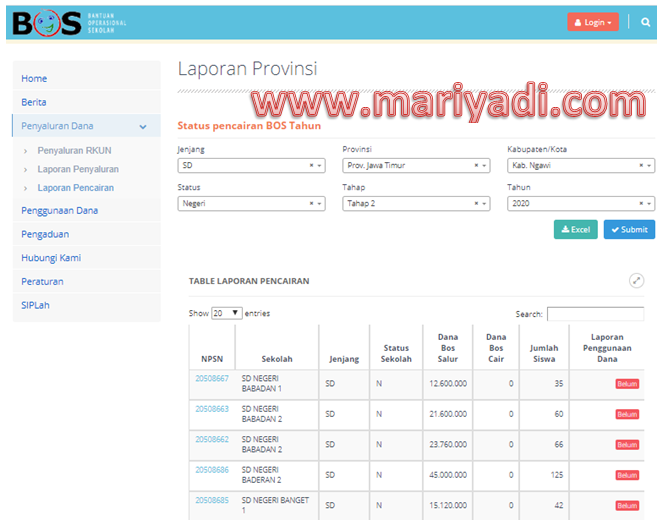
Task: Export the report with Excel button
Action: 575,229
